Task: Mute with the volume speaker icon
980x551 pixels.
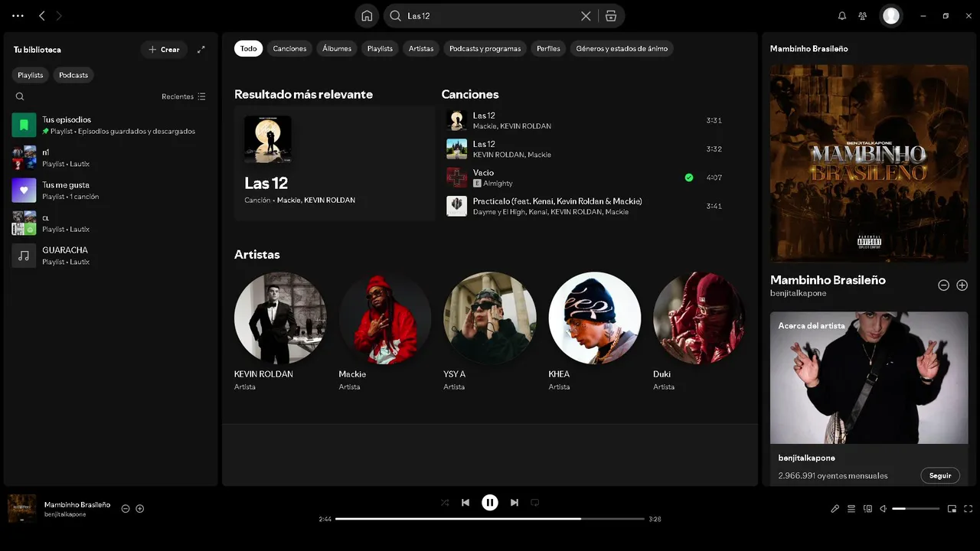Action: 884,508
